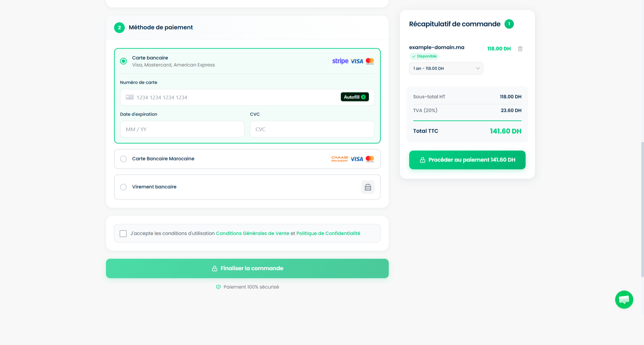Select Carte bancaire radio button
644x345 pixels.
[x=123, y=61]
